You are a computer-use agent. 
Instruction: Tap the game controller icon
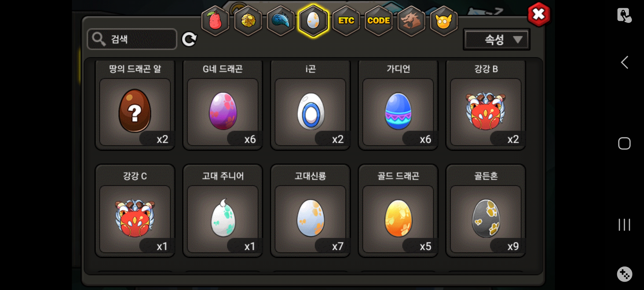624,274
